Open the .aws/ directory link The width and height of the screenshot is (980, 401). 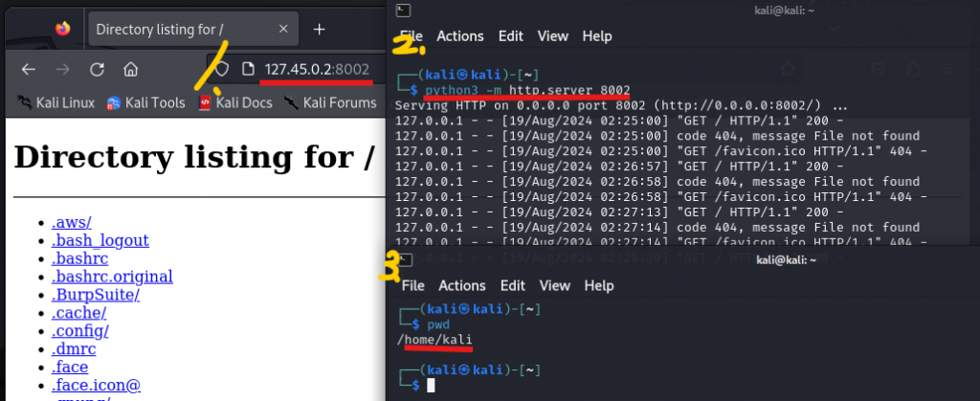[x=71, y=222]
